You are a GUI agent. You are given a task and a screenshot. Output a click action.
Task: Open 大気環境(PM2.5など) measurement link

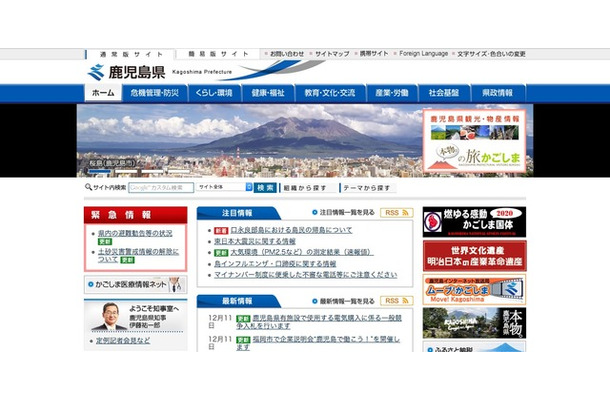coord(301,253)
